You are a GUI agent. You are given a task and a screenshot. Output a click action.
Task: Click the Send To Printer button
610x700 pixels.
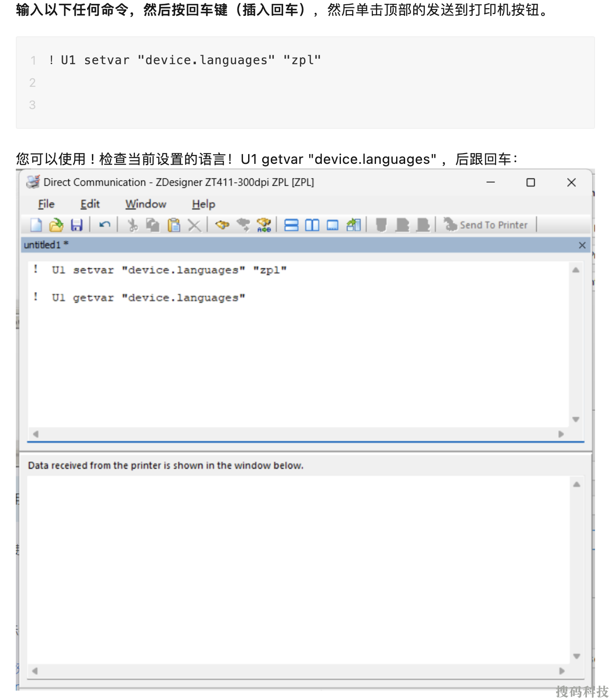pyautogui.click(x=486, y=225)
